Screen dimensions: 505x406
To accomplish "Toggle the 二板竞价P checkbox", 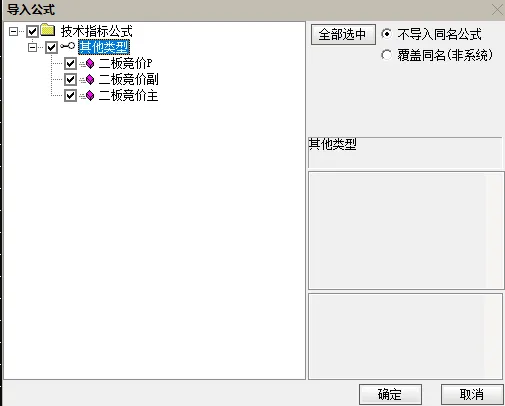I will pyautogui.click(x=70, y=63).
